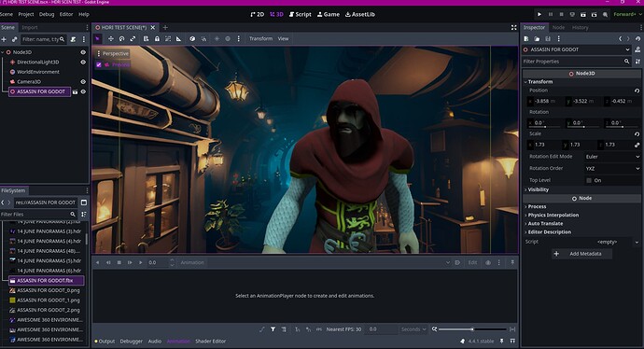The width and height of the screenshot is (644, 349).
Task: Open the Shader Editor bottom panel
Action: coord(211,342)
